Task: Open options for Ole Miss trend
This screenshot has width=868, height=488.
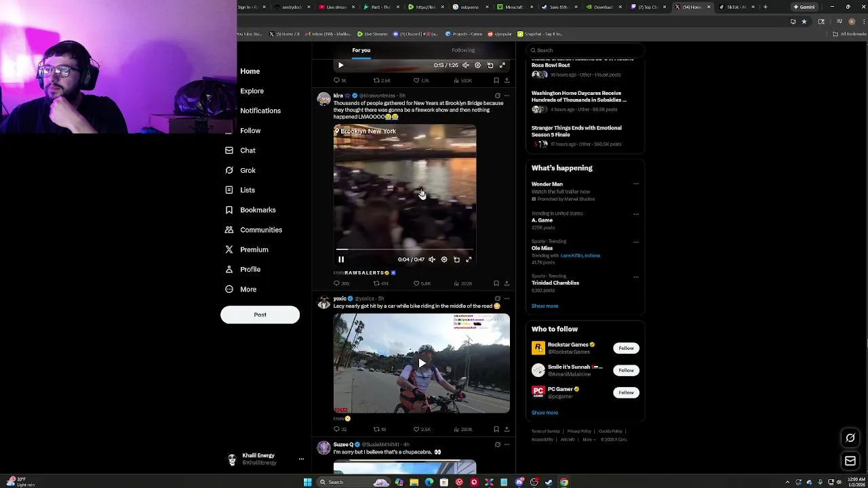Action: coord(635,241)
